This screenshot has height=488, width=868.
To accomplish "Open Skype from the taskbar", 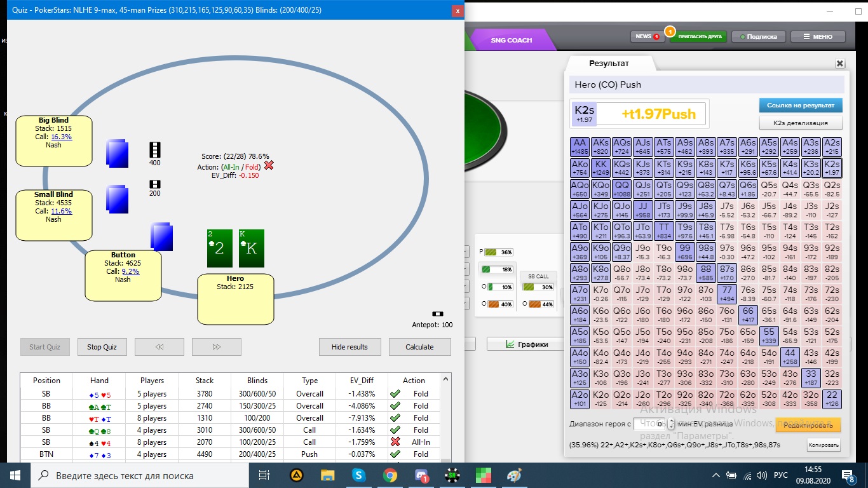I will tap(359, 475).
